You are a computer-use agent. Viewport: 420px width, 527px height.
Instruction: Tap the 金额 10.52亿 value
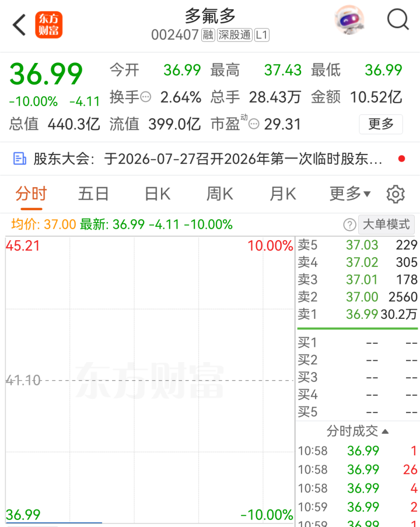point(376,97)
